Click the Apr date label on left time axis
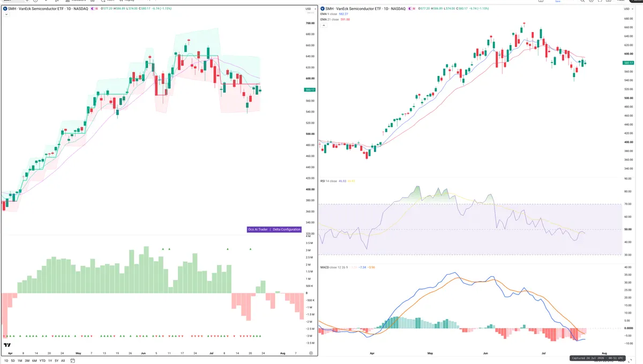Screen dimensions: 643x364 tap(10, 354)
